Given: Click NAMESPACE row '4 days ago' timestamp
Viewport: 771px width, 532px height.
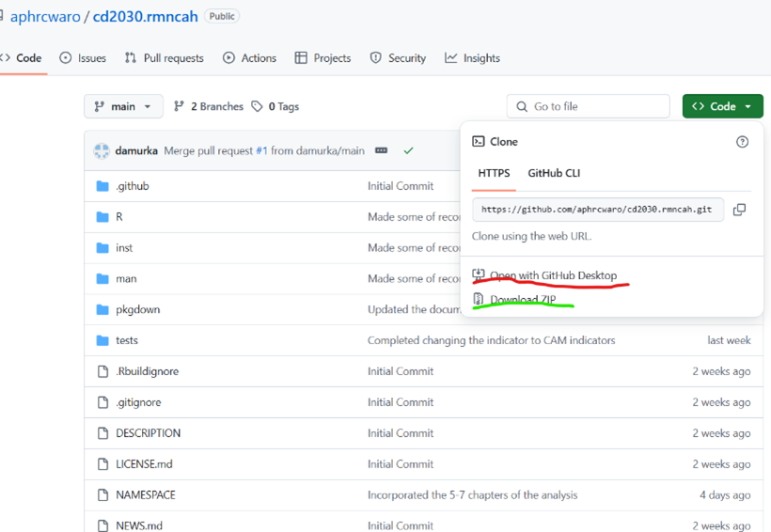Looking at the screenshot, I should [x=725, y=494].
